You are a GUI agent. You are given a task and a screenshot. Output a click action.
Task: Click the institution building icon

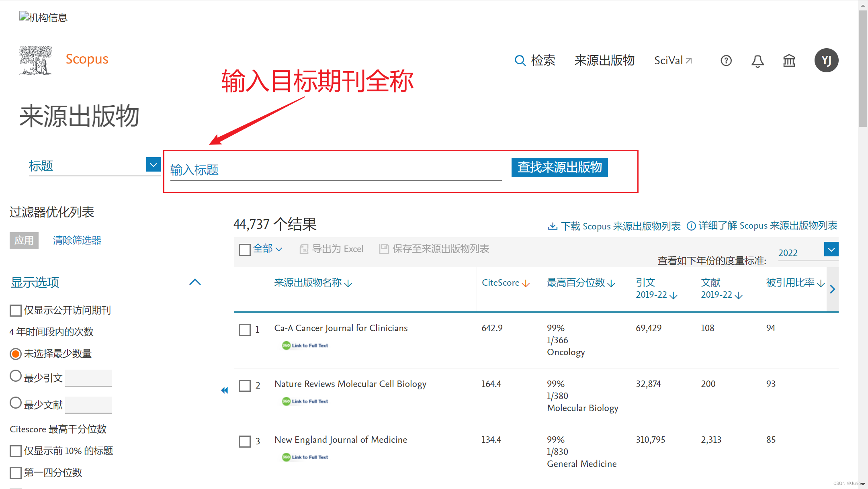coord(789,61)
